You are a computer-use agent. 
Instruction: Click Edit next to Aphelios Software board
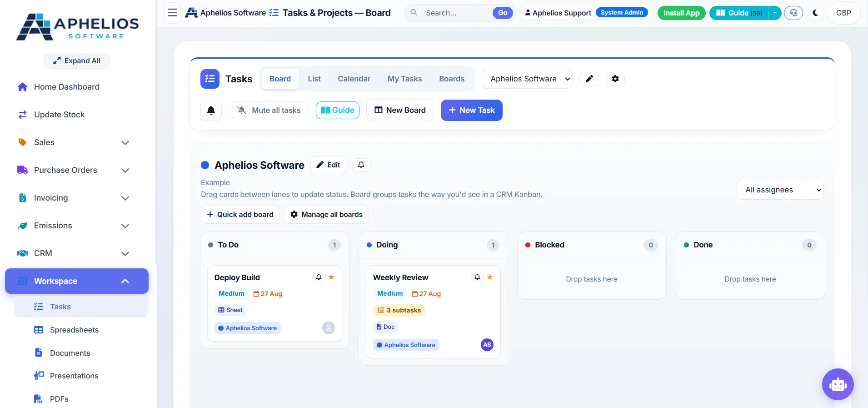pos(329,165)
